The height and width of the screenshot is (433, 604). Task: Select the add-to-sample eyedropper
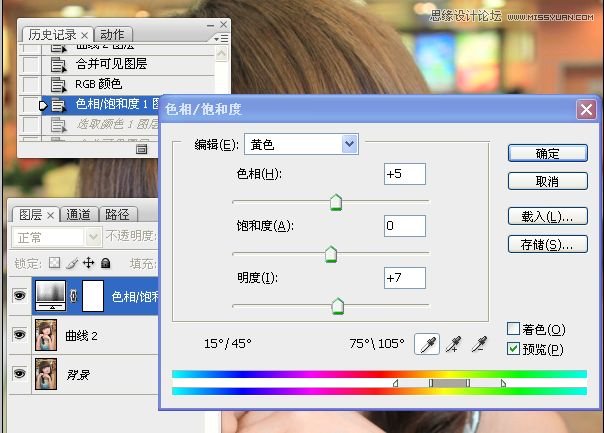click(453, 344)
